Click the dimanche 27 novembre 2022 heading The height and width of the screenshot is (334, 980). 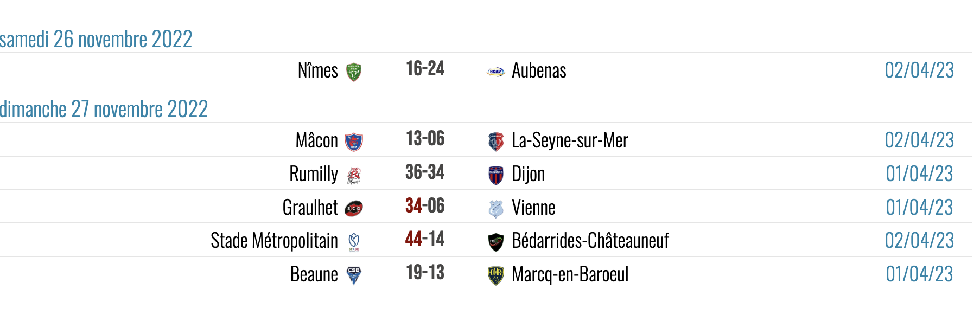tap(104, 110)
